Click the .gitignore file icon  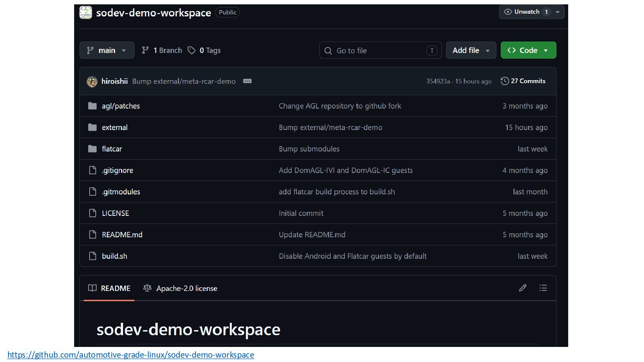92,170
